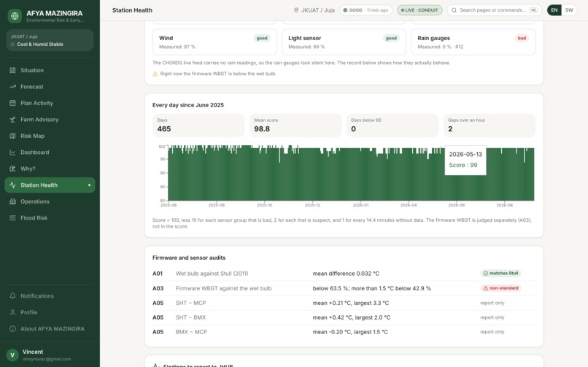
Task: Click the search pages or commands field
Action: click(494, 10)
